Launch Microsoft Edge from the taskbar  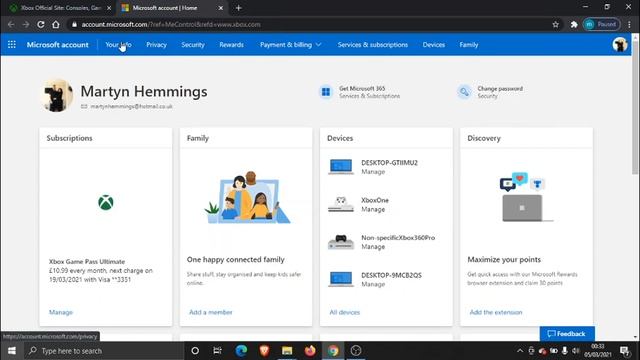click(x=241, y=351)
